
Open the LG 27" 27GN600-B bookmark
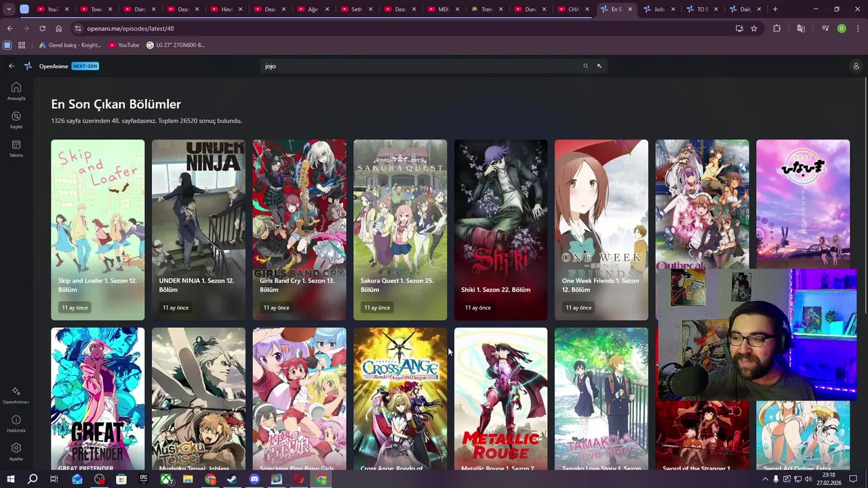click(x=176, y=45)
